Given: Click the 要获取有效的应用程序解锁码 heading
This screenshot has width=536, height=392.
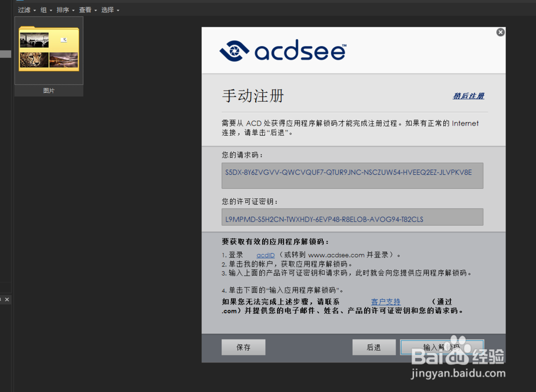Looking at the screenshot, I should (275, 241).
